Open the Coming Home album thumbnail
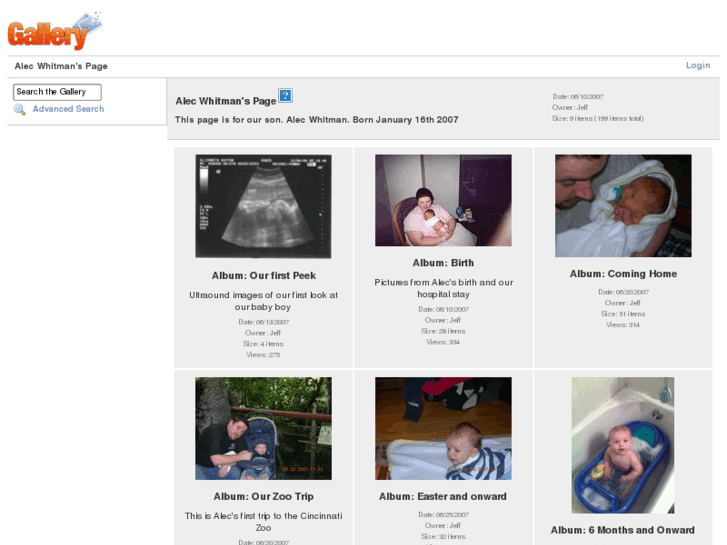Viewport: 727px width, 545px height. pyautogui.click(x=623, y=206)
